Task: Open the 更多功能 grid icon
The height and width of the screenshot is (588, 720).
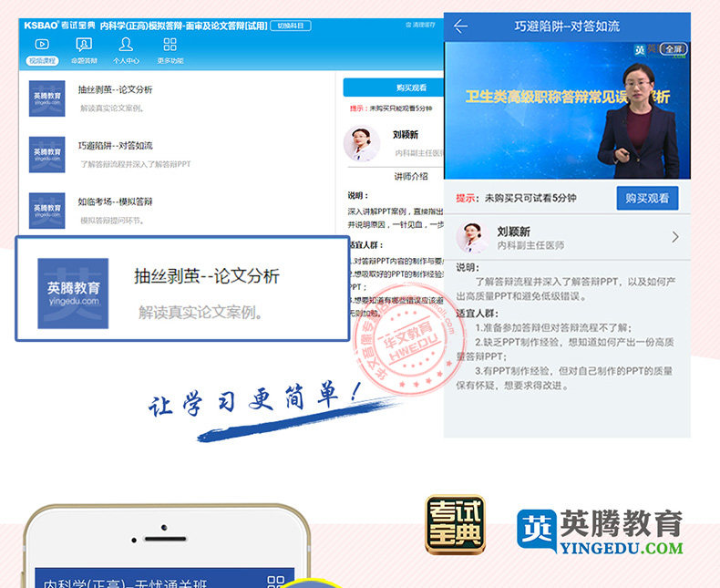Action: pyautogui.click(x=170, y=45)
